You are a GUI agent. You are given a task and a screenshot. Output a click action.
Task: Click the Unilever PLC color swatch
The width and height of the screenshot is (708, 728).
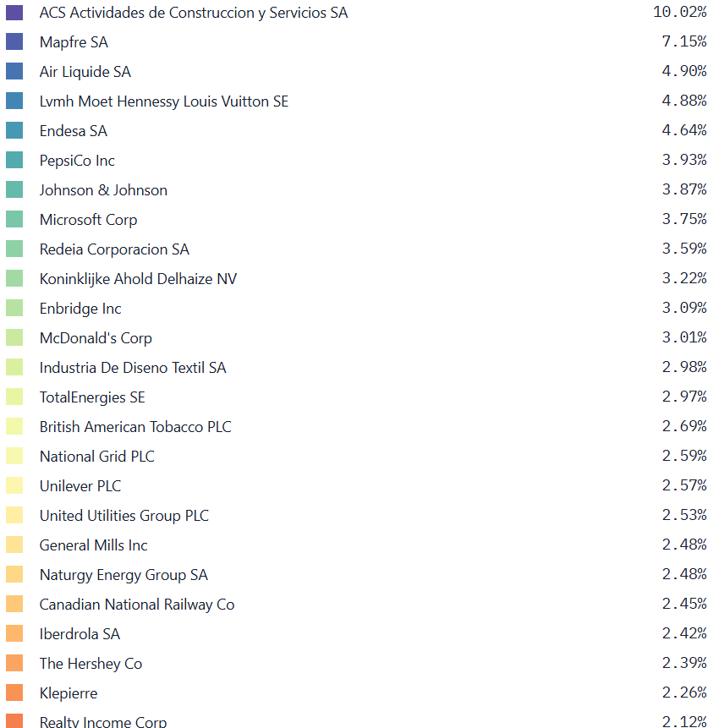[14, 486]
